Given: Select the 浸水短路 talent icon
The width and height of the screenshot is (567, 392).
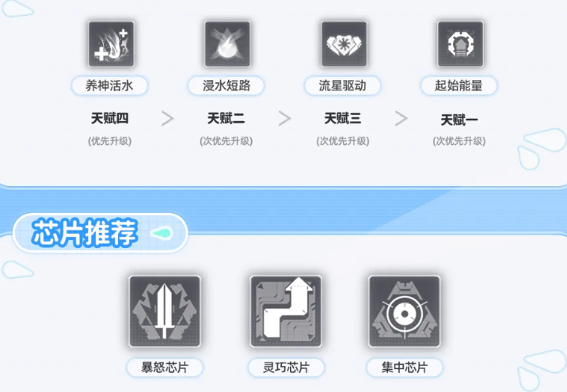Looking at the screenshot, I should [x=227, y=44].
